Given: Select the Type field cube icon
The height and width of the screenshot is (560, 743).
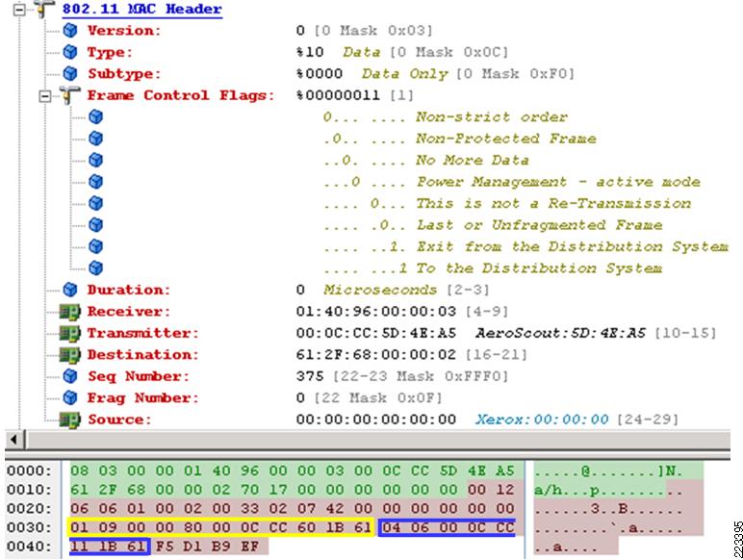Looking at the screenshot, I should (x=70, y=52).
